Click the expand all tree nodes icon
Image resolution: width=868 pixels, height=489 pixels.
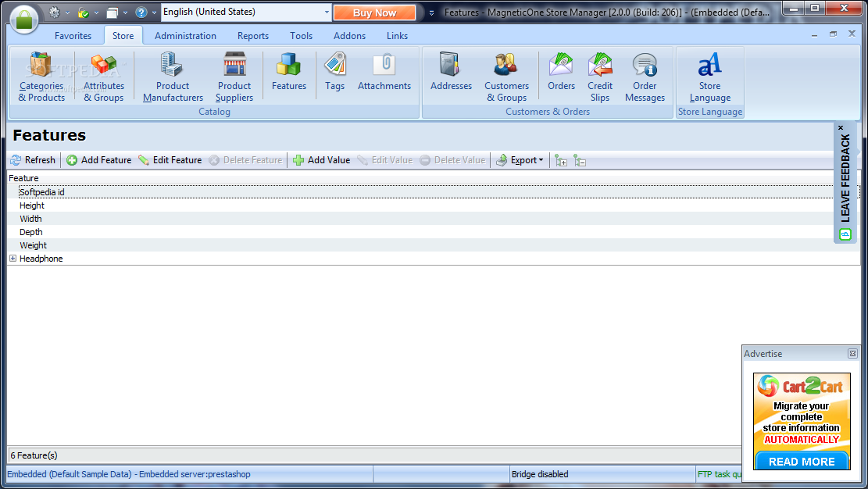pos(561,161)
